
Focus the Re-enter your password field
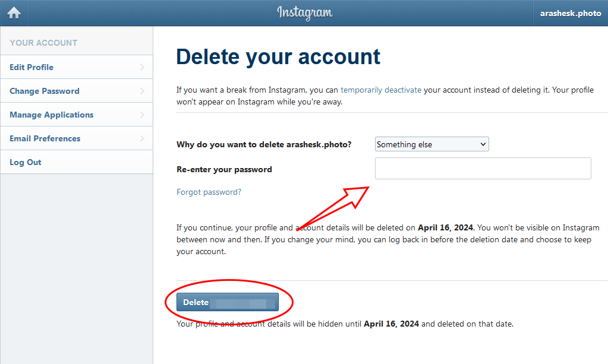point(483,168)
